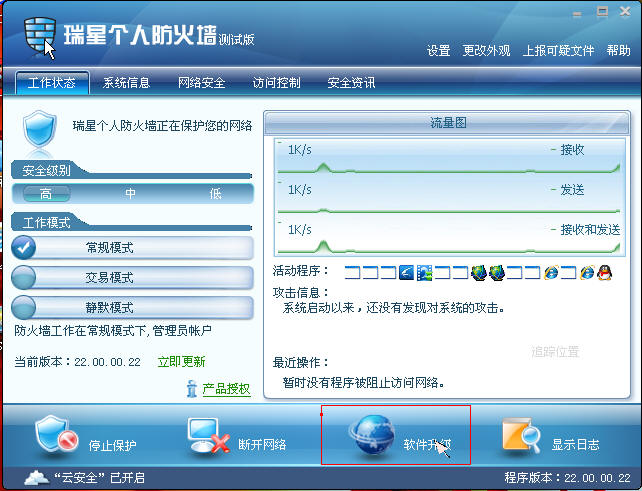Click the 瑞星个人防火墙正在保护您的网络 message

[x=162, y=126]
